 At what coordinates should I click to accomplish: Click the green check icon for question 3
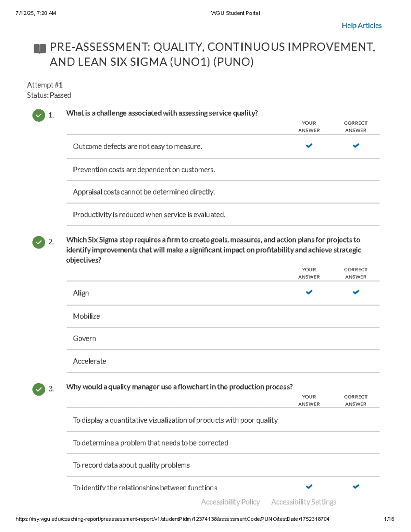pyautogui.click(x=39, y=389)
